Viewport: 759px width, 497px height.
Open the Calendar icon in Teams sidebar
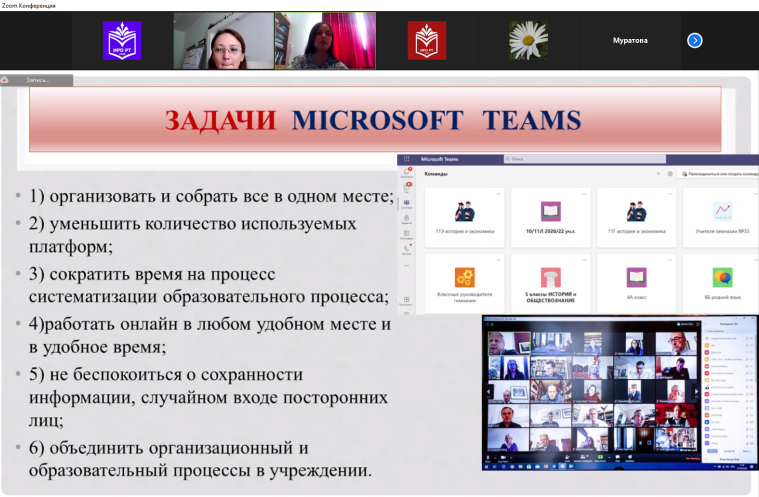[x=407, y=235]
